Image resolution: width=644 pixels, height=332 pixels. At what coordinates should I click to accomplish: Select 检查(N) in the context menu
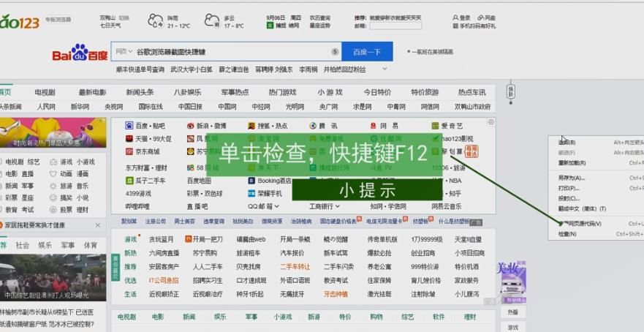[567, 234]
